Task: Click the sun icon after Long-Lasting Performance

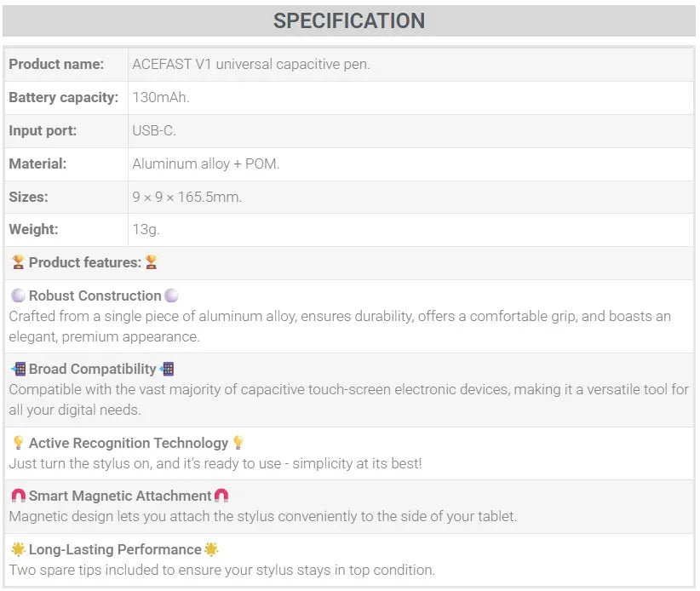Action: click(211, 549)
